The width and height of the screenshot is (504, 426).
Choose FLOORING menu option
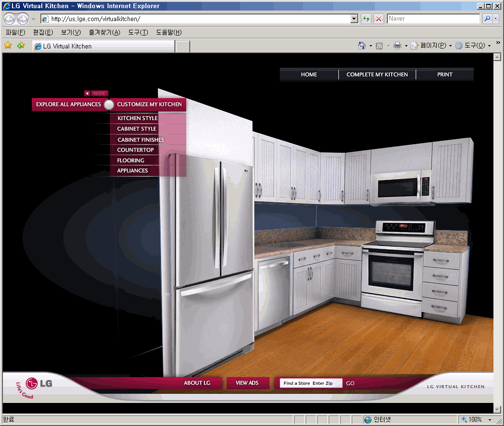[x=131, y=160]
